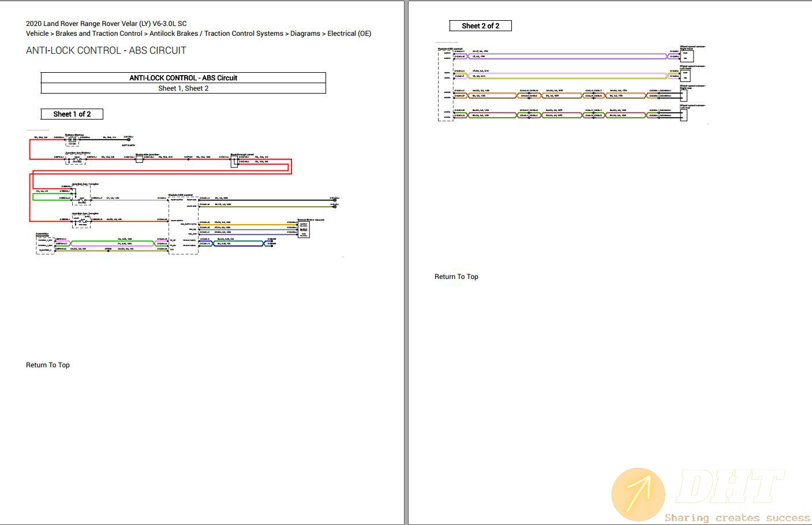The height and width of the screenshot is (525, 812).
Task: Click the 'ANTI-LOCK CONTROL - ABS Circuit' table header
Action: pos(183,78)
